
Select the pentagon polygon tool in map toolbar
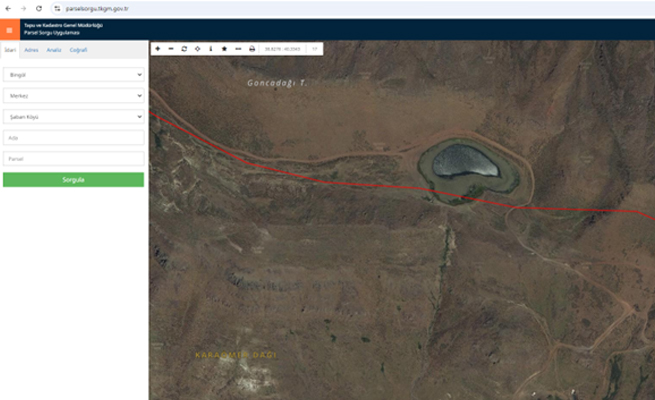pyautogui.click(x=224, y=49)
